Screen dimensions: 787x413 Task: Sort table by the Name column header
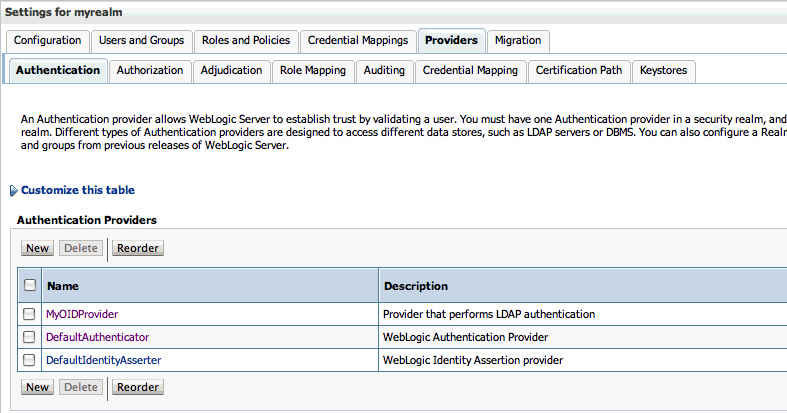coord(62,286)
